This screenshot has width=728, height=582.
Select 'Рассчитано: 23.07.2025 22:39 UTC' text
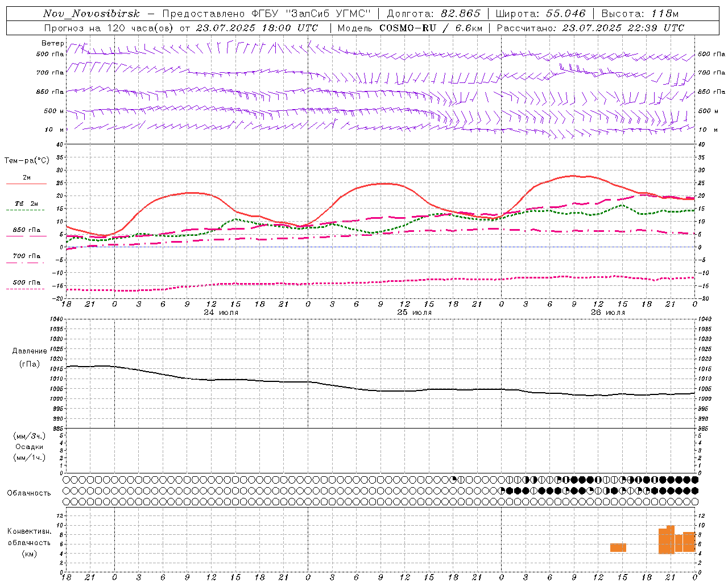(x=590, y=28)
